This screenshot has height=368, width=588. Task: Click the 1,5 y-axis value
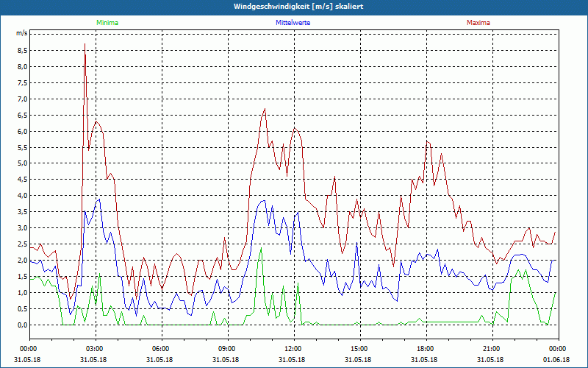(x=23, y=277)
